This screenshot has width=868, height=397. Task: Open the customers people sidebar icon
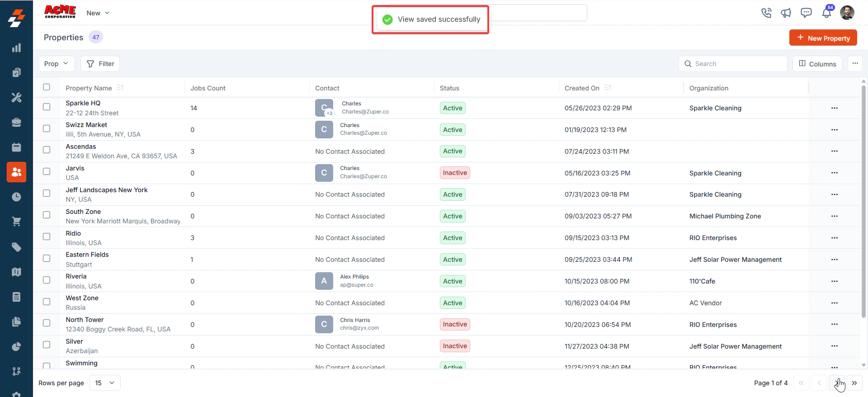point(16,172)
